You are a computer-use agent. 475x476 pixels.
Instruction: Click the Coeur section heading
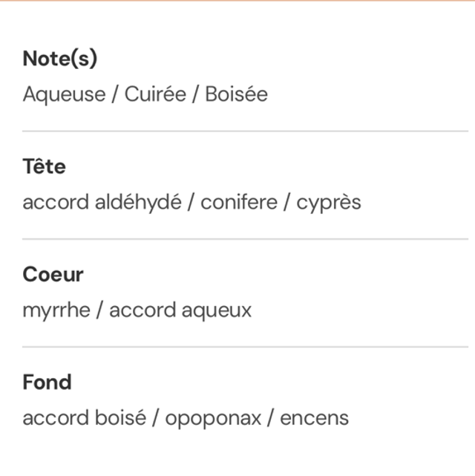click(x=53, y=274)
